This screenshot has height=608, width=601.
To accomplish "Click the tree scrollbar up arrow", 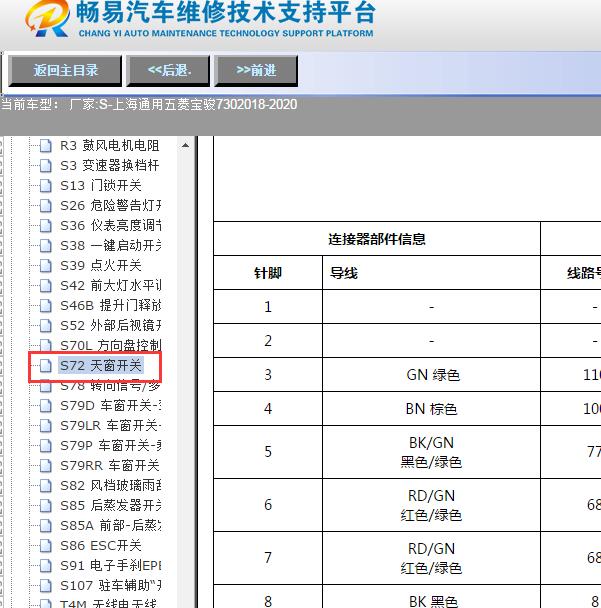I will click(185, 146).
